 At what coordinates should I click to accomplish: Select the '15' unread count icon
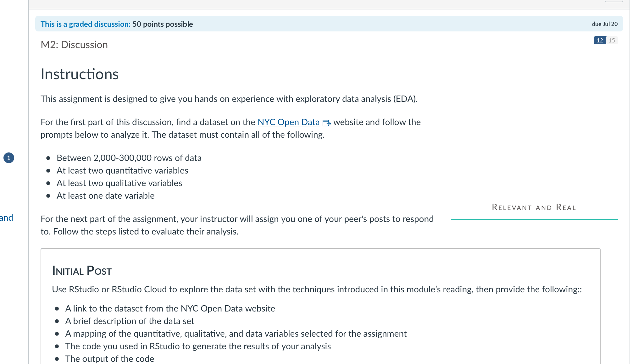point(612,40)
